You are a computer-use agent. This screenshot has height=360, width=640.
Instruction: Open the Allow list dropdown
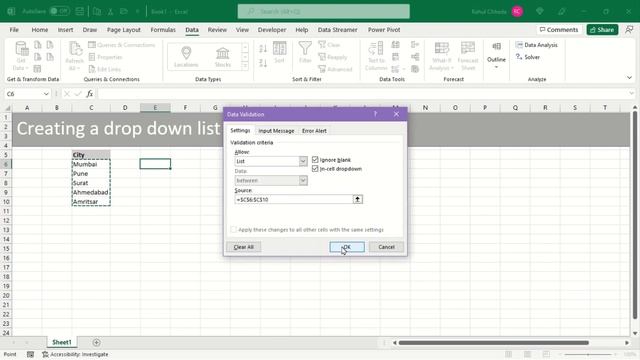coord(303,161)
